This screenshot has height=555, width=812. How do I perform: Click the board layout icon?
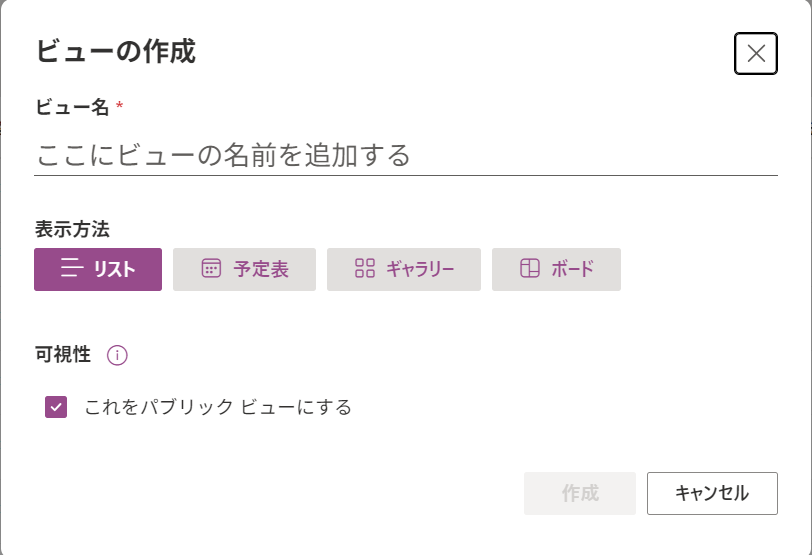click(530, 268)
